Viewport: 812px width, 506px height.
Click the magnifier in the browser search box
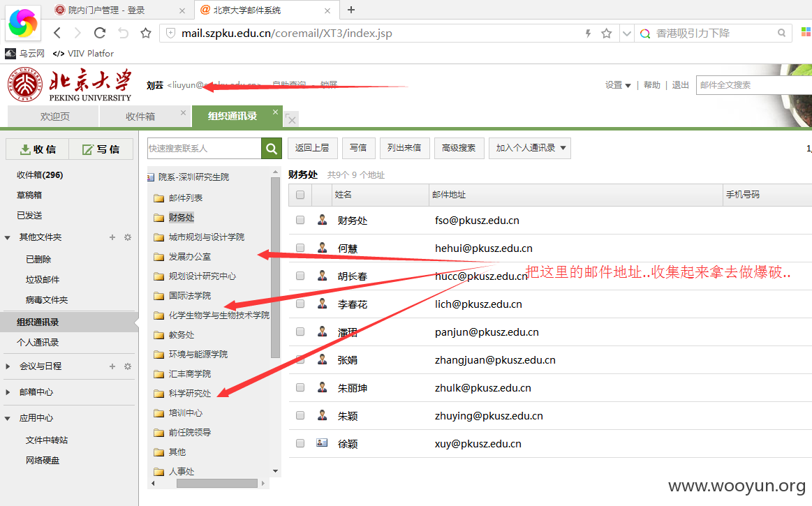point(781,33)
